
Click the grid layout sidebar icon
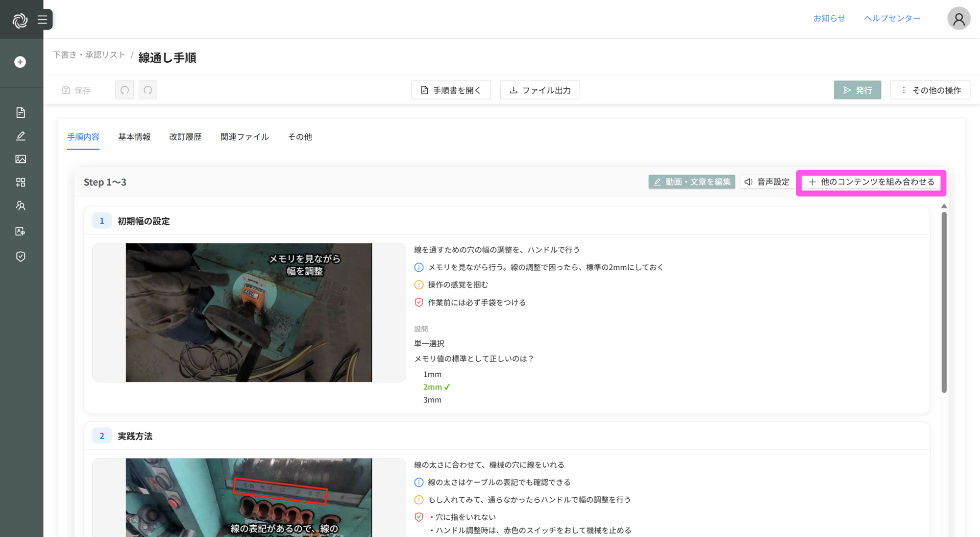[21, 182]
